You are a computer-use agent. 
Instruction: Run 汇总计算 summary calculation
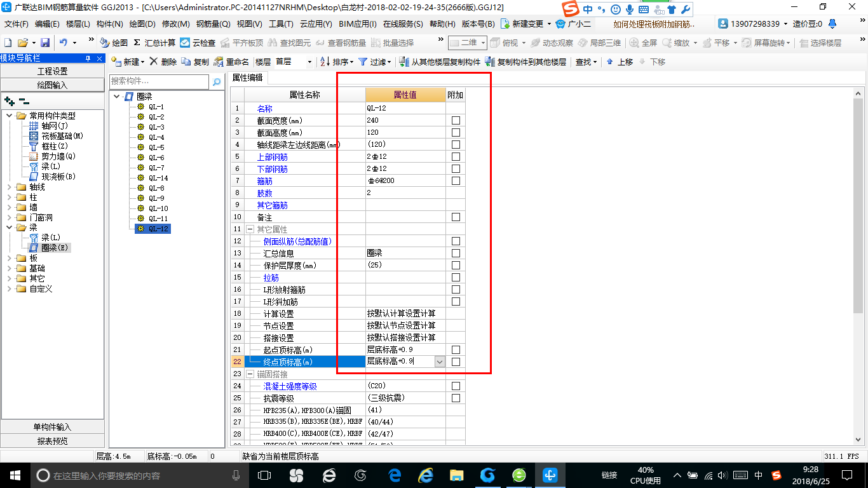pos(154,43)
